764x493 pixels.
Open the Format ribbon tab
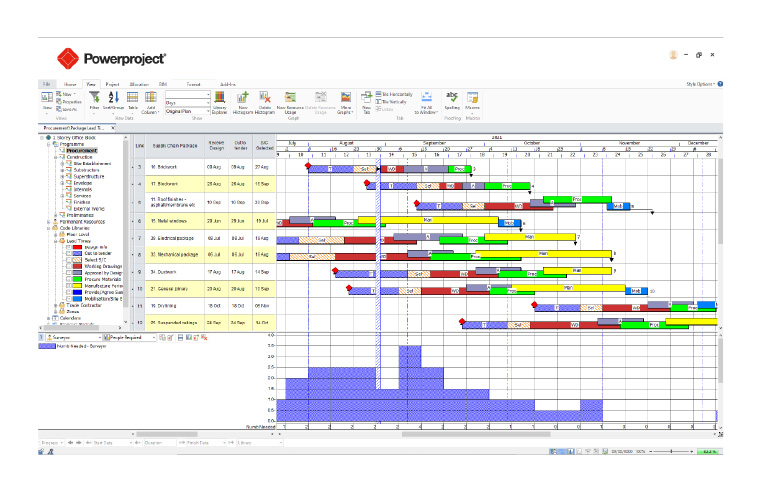pos(193,85)
